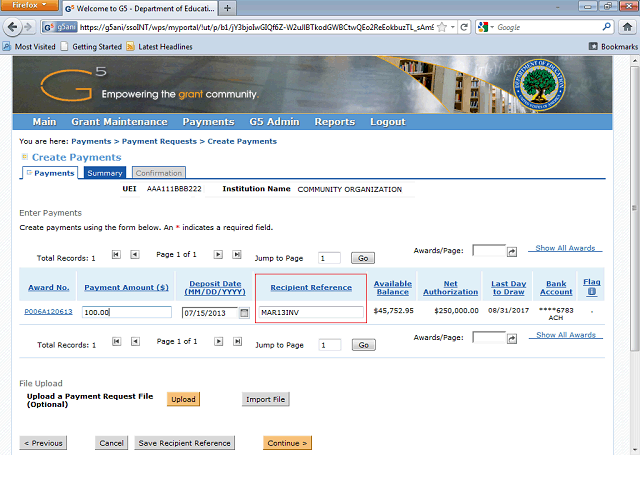The image size is (640, 480).
Task: Click Logout in navigation bar
Action: pos(388,122)
